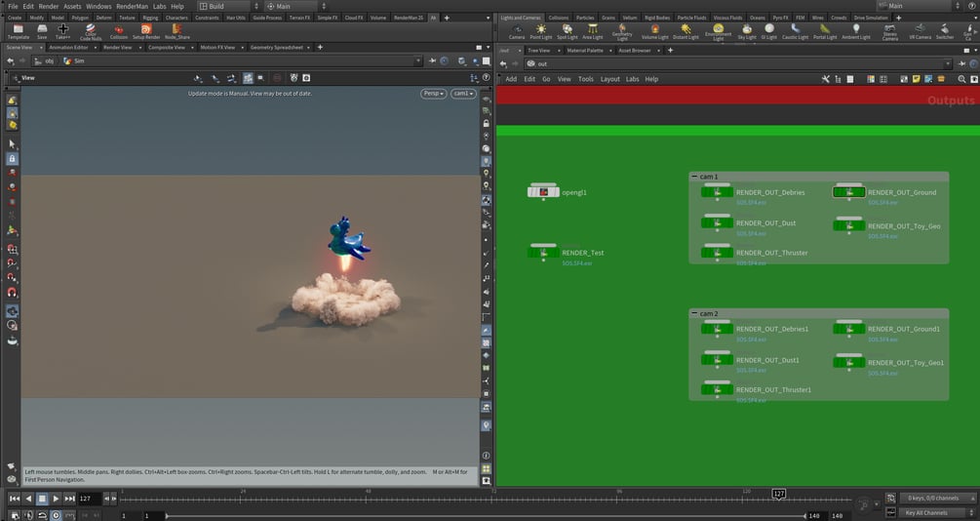Image resolution: width=980 pixels, height=521 pixels.
Task: Click the playback range slider bar
Action: [486, 516]
